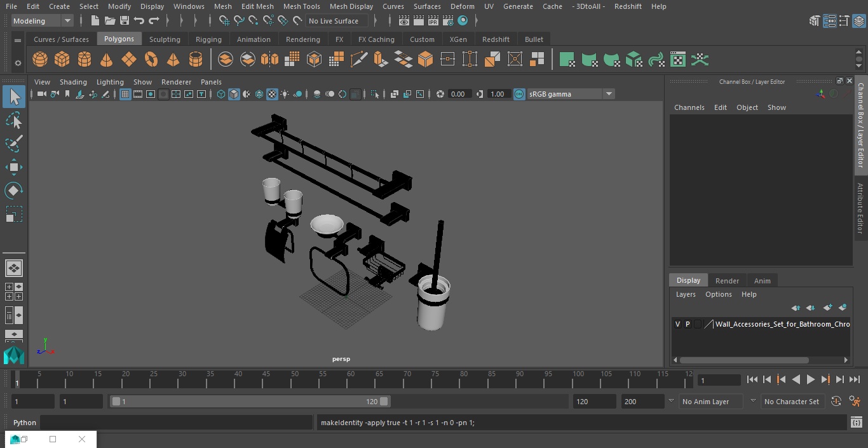Viewport: 868px width, 448px height.
Task: Click the Extrude shelf icon
Action: point(381,60)
